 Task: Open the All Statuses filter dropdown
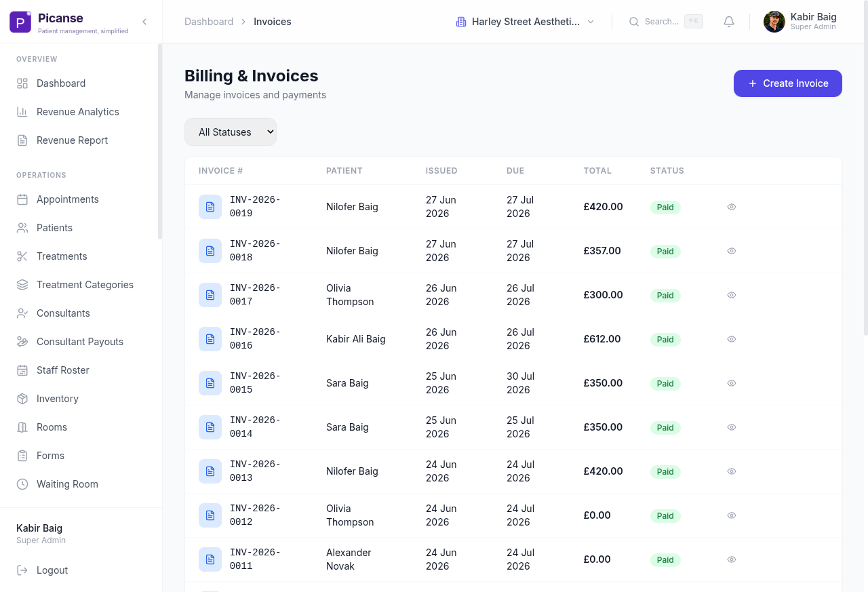click(231, 132)
